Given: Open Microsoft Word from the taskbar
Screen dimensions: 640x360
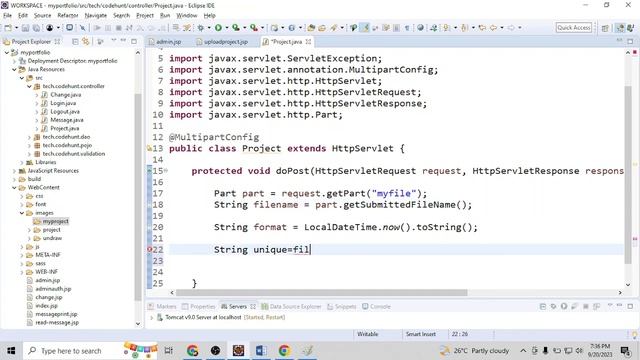Looking at the screenshot, I should coord(261,351).
